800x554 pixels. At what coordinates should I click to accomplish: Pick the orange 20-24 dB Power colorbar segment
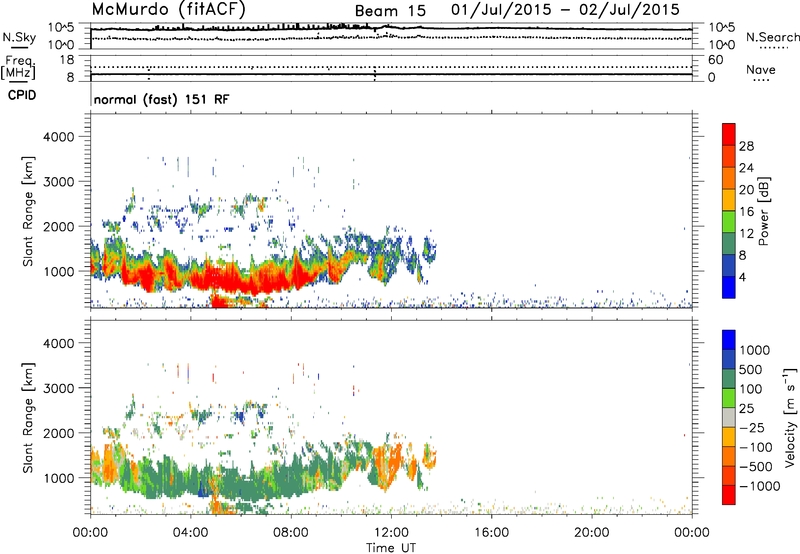tap(729, 178)
